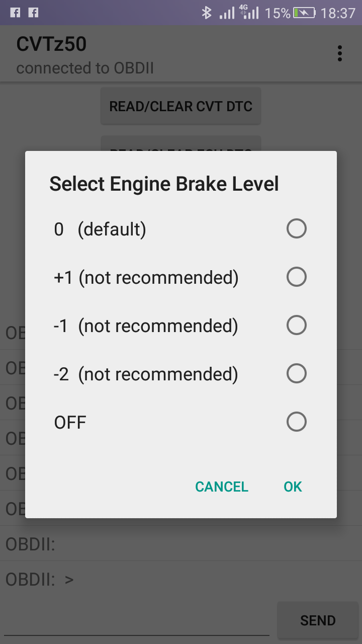Open the three-dot overflow menu
Viewport: 362px width, 644px height.
(x=340, y=53)
